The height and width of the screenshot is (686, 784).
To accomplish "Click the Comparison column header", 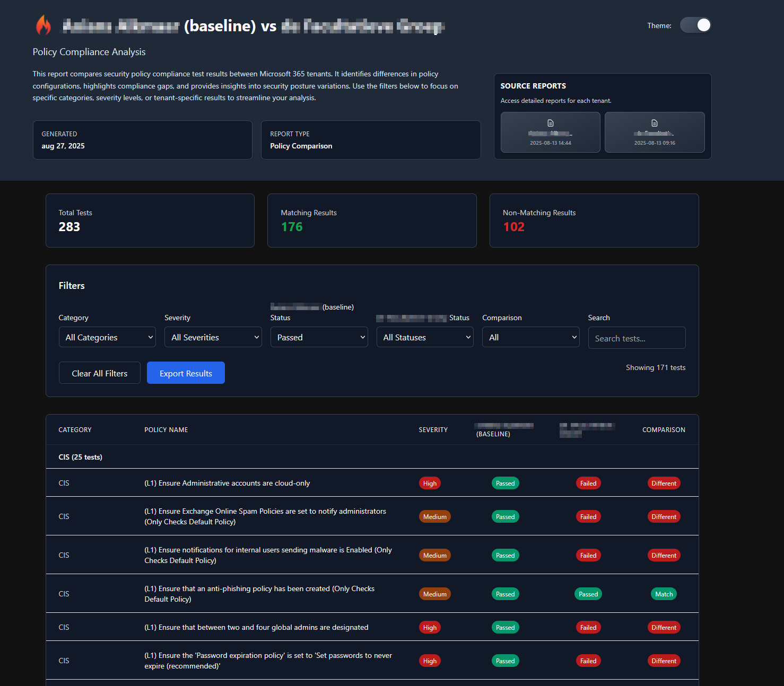I will [x=664, y=430].
